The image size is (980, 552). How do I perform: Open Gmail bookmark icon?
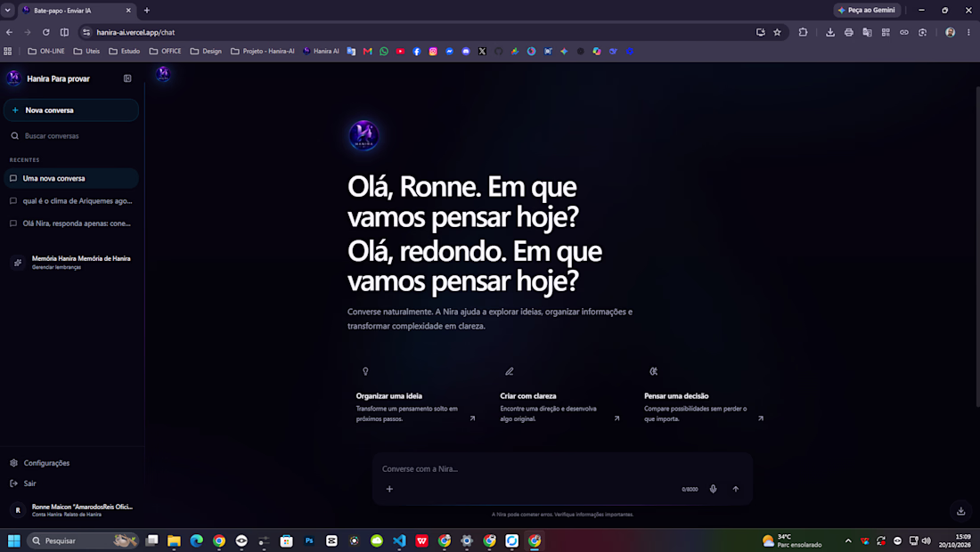[x=367, y=52]
